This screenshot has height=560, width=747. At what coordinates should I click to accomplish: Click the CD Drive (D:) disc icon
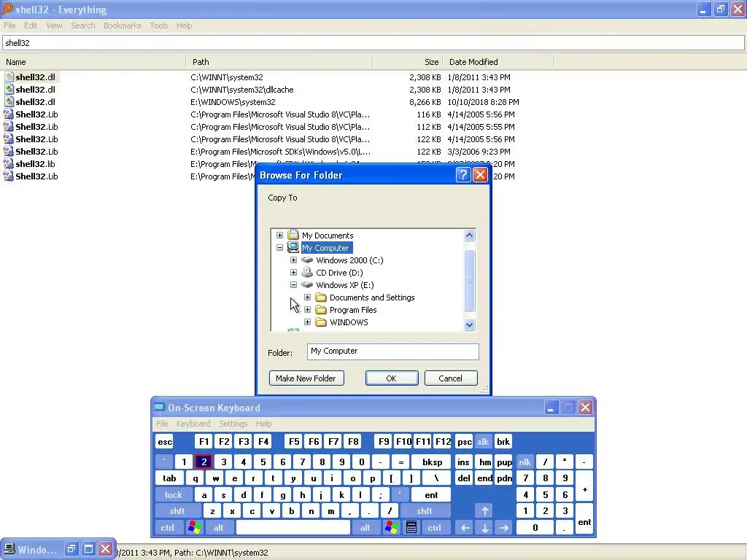(307, 272)
